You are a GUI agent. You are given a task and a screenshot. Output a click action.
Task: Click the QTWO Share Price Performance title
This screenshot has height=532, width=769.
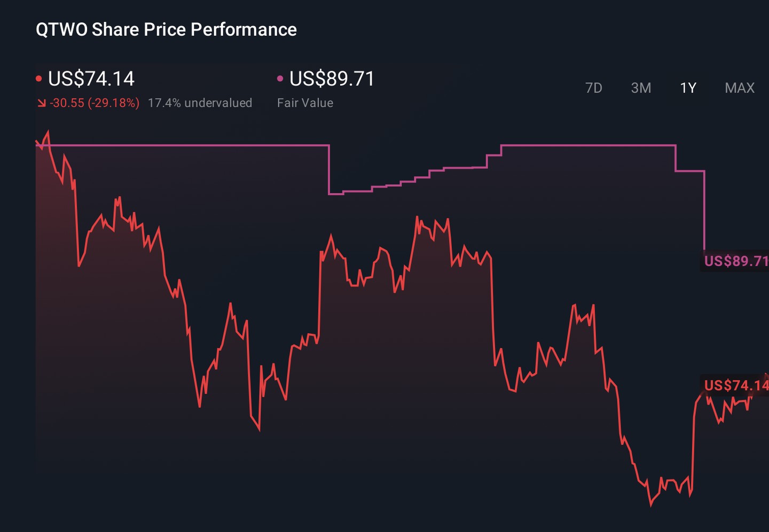pyautogui.click(x=166, y=29)
